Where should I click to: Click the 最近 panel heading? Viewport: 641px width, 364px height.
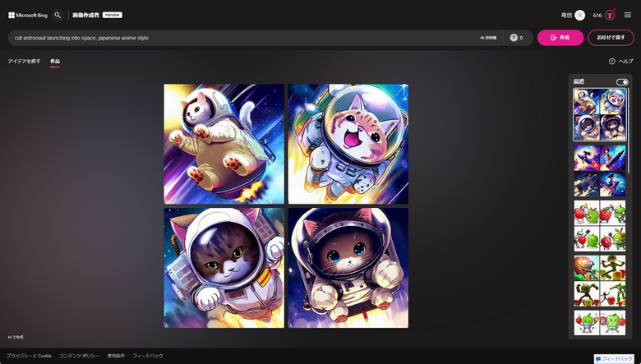(579, 81)
